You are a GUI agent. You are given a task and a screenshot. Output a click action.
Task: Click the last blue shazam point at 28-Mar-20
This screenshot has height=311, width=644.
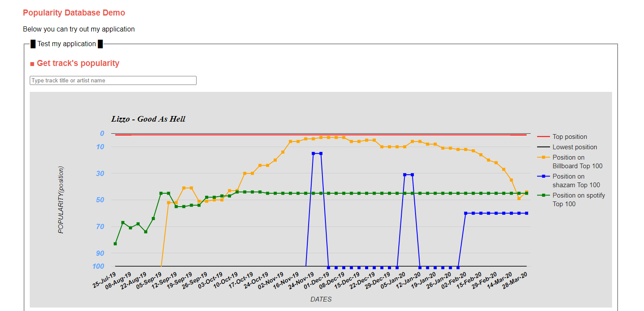coord(526,213)
